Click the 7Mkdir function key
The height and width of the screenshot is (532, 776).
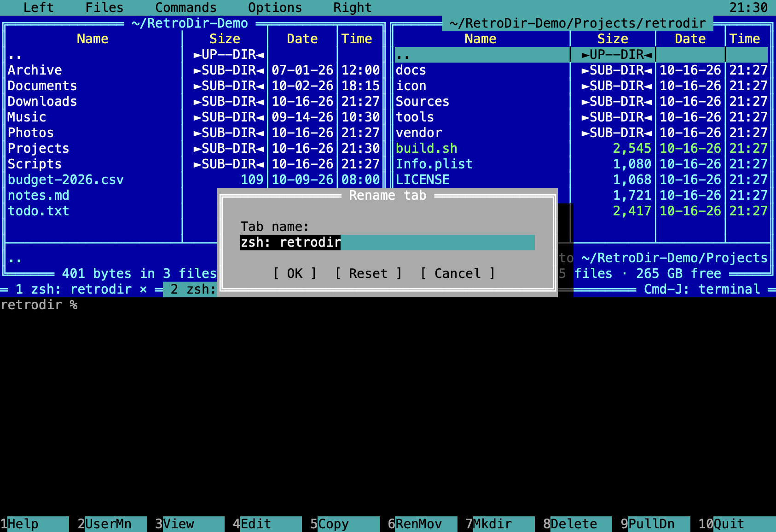pos(500,524)
